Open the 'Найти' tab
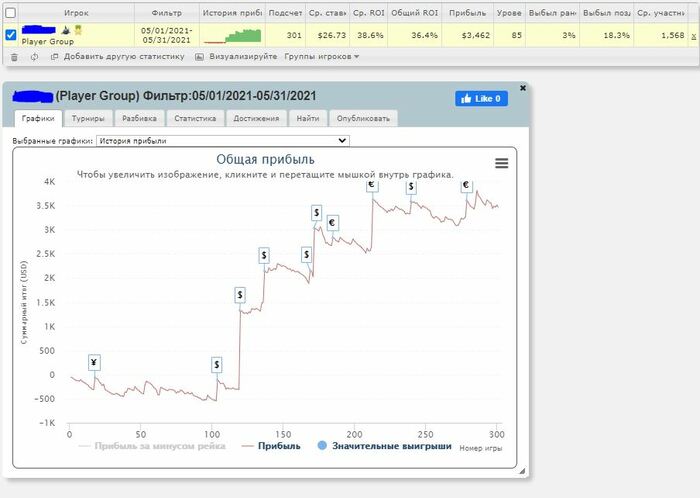This screenshot has width=700, height=498. coord(308,118)
